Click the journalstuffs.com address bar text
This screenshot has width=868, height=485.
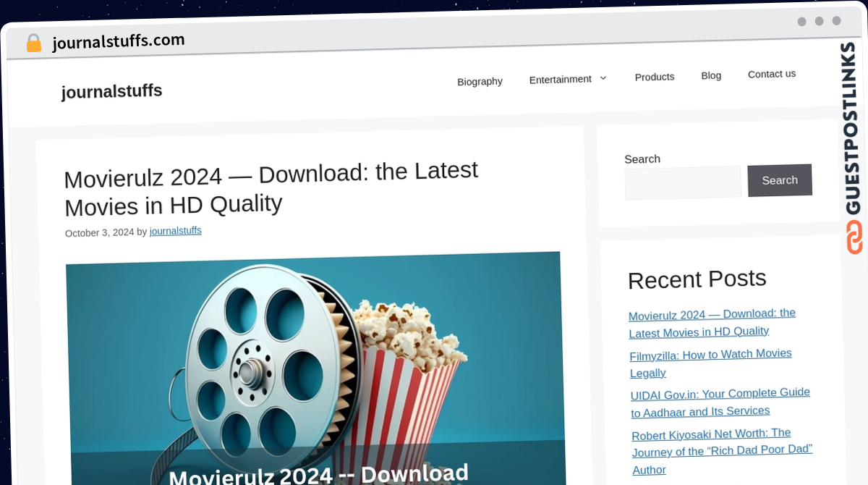pos(119,41)
